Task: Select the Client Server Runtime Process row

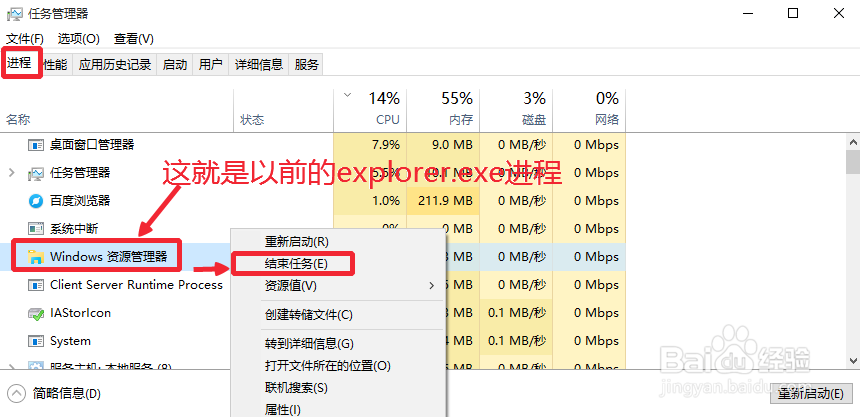Action: (x=313, y=285)
